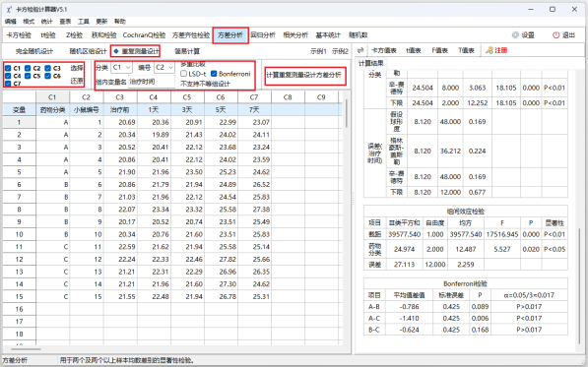The image size is (588, 367).
Task: Open the 编辑 menu
Action: coord(11,22)
